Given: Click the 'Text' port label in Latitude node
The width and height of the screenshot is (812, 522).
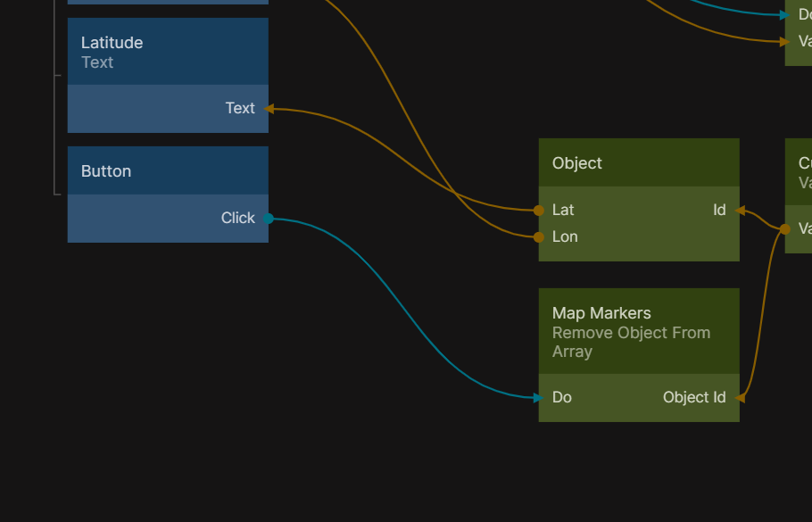Looking at the screenshot, I should tap(240, 108).
